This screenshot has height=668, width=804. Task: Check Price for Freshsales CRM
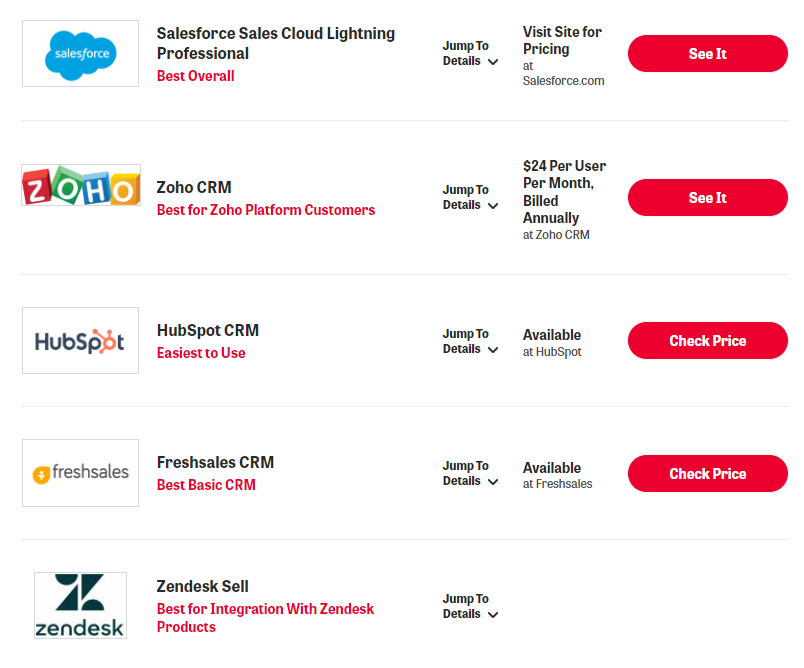[707, 474]
